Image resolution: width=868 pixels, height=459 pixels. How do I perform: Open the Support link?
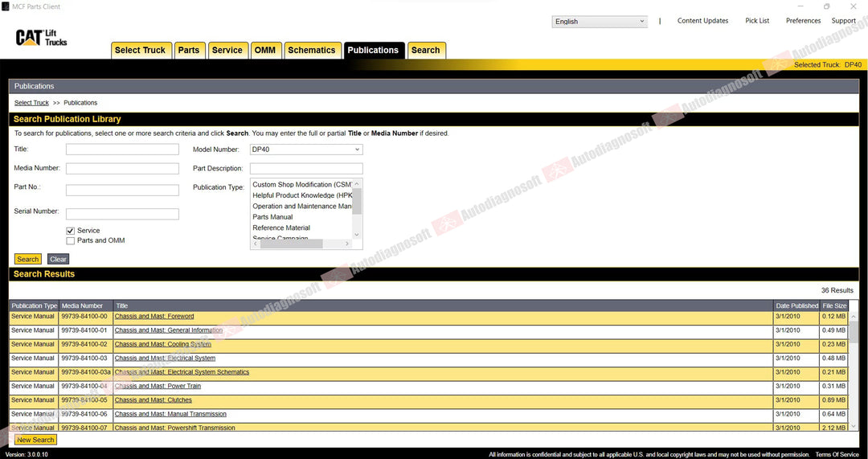844,20
